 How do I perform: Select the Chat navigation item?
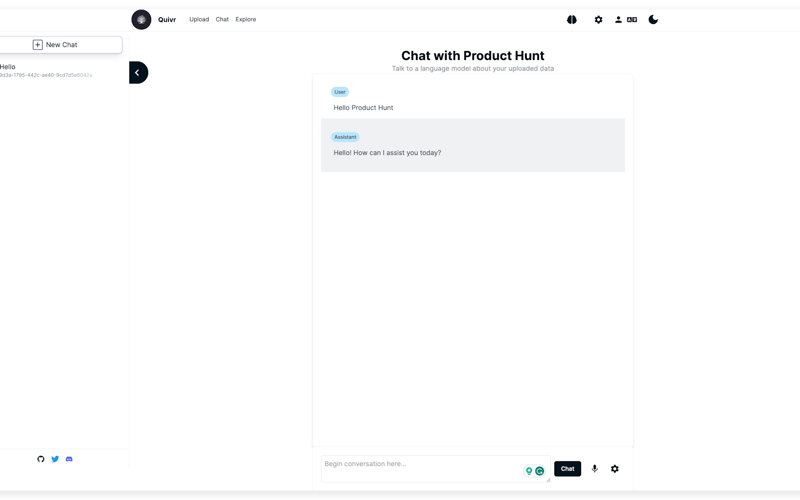222,20
